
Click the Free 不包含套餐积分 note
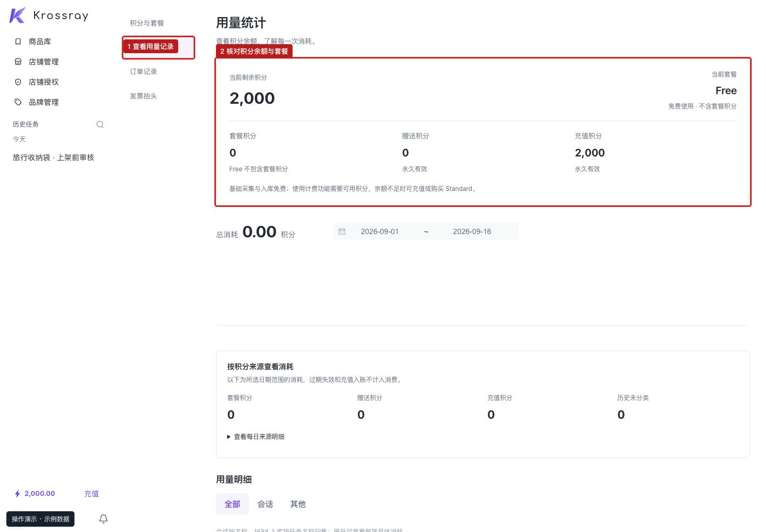(x=259, y=169)
